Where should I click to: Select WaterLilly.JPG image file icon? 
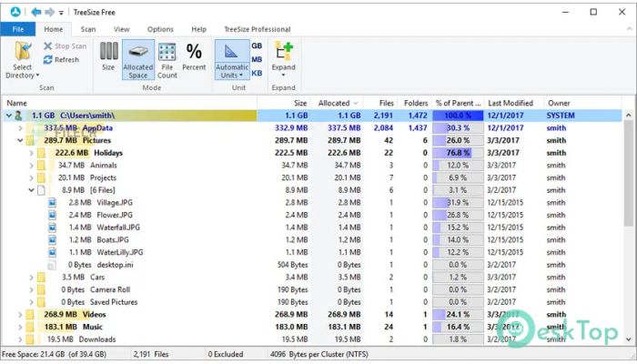[x=52, y=253]
